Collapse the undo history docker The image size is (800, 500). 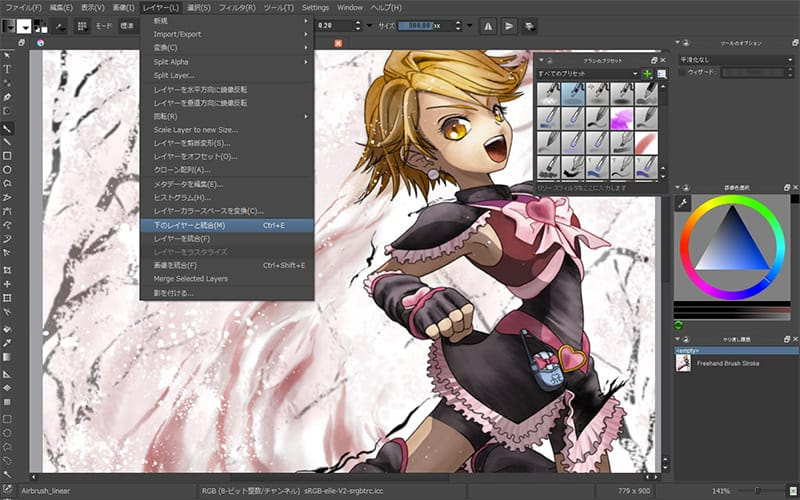tap(678, 339)
